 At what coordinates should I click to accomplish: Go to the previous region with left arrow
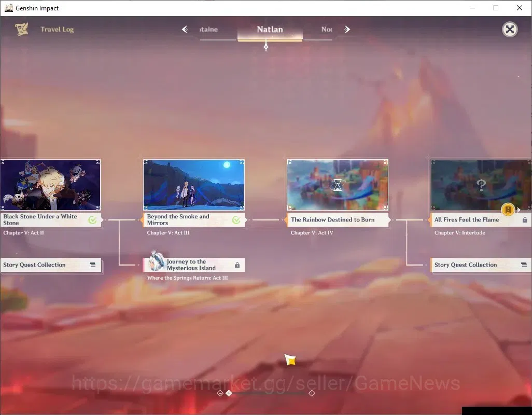tap(185, 30)
